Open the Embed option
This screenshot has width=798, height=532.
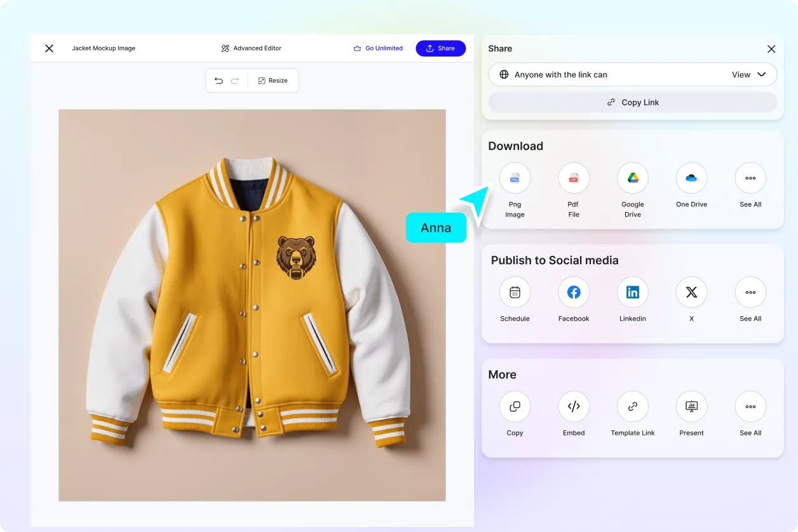click(x=573, y=406)
